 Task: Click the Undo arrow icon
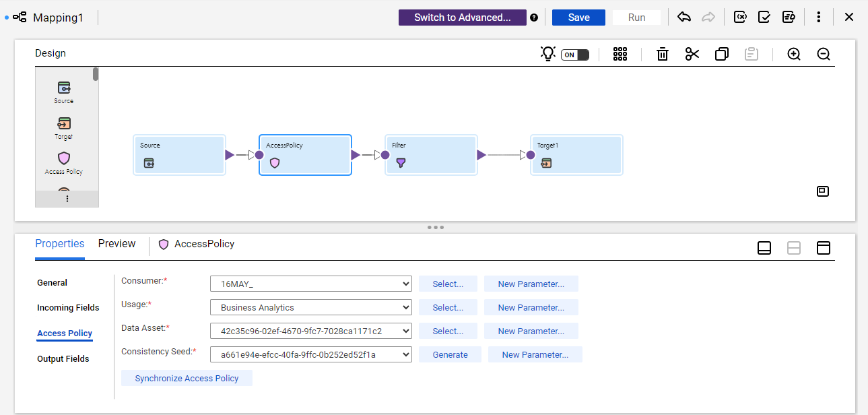(684, 17)
